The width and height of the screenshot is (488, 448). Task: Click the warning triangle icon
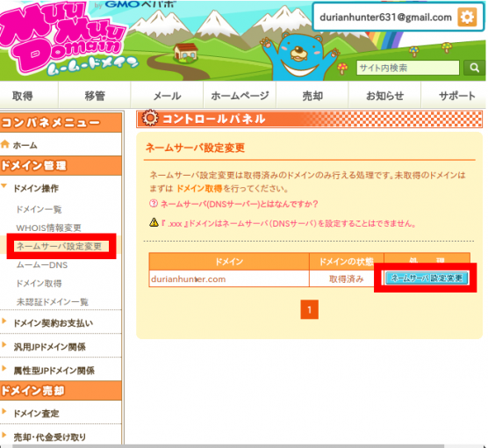(x=154, y=223)
